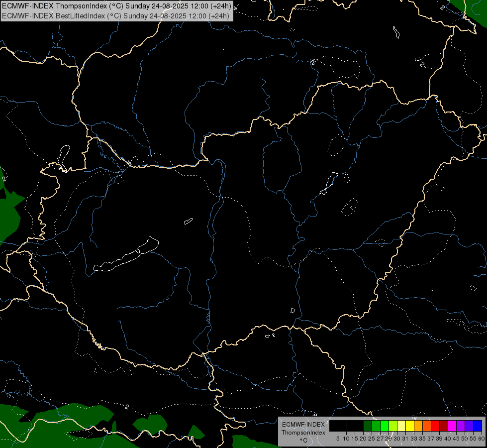Image resolution: width=487 pixels, height=448 pixels.
Task: Select the pale yellow legend swatch (30–31)
Action: [401, 426]
